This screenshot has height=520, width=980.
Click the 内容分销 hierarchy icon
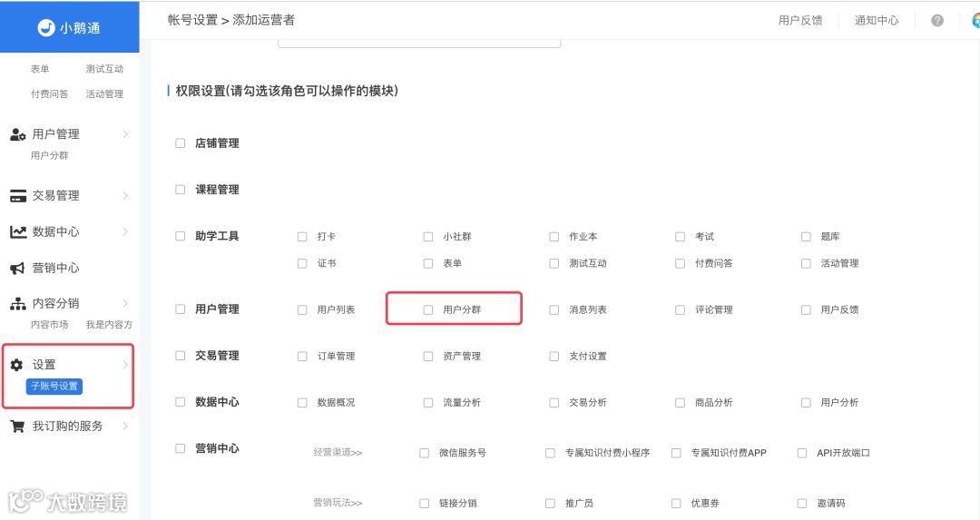[x=17, y=304]
